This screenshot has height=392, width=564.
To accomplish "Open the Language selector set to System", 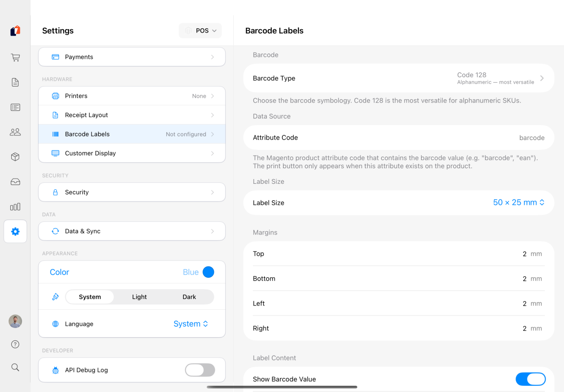I will click(x=190, y=323).
